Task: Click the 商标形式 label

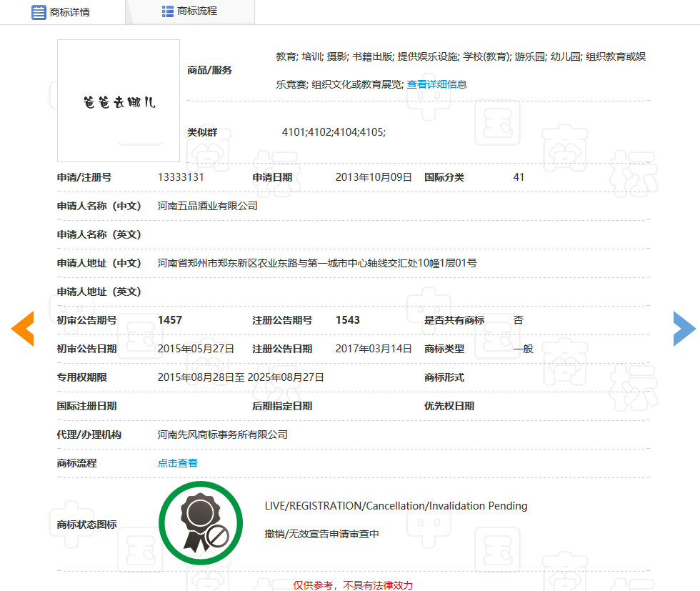Action: [444, 377]
